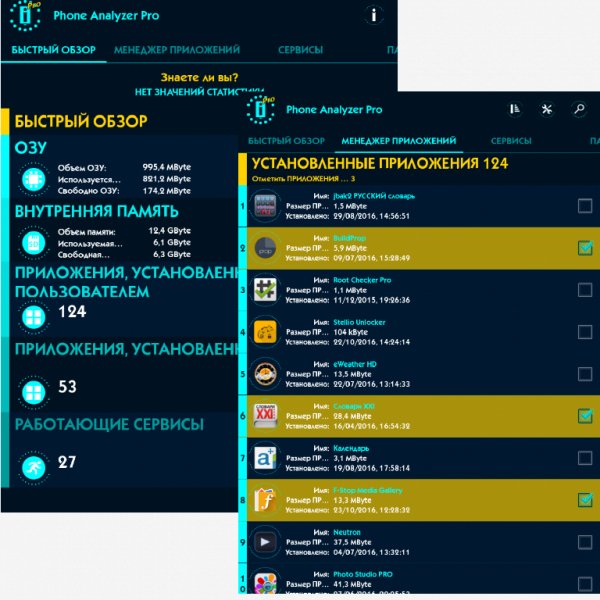Viewport: 600px width, 600px height.
Task: Click Neutron install date 04/07/2016, 13:32:11
Action: point(371,552)
